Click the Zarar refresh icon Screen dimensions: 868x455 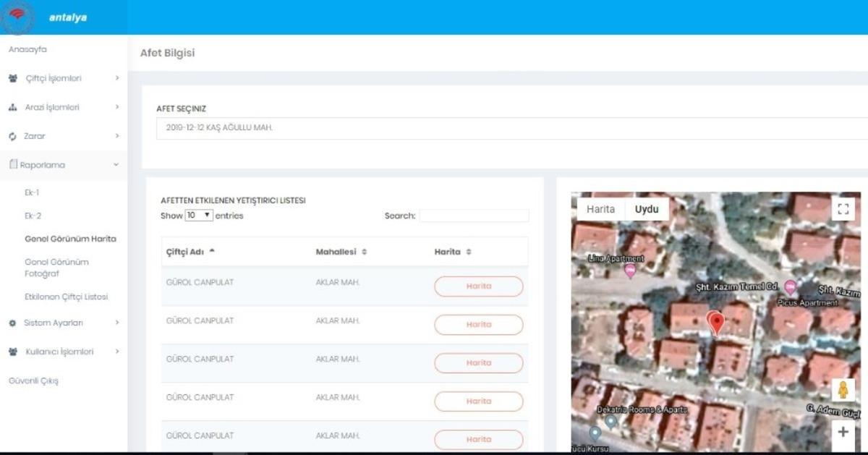(x=12, y=137)
